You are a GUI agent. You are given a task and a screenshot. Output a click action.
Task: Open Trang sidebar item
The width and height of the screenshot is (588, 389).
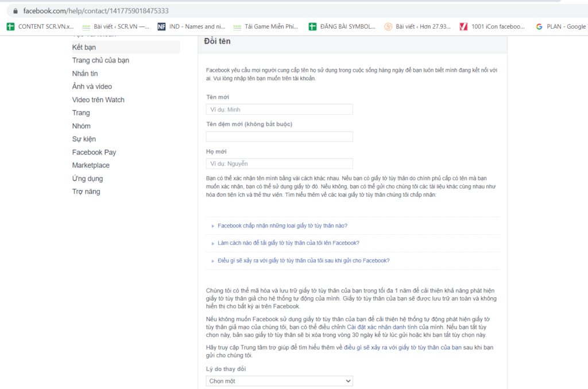click(x=81, y=113)
